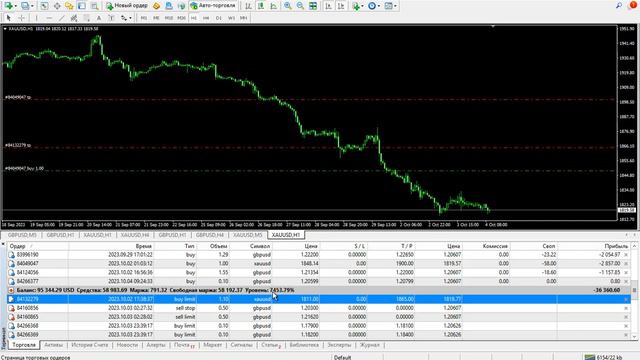The width and height of the screenshot is (640, 360).
Task: Switch to candlestick chart icon
Action: [261, 6]
